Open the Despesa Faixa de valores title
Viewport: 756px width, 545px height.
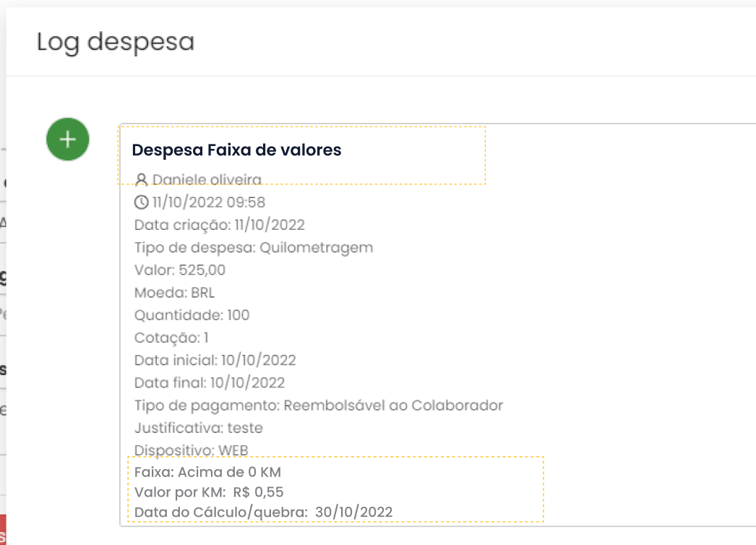click(236, 150)
